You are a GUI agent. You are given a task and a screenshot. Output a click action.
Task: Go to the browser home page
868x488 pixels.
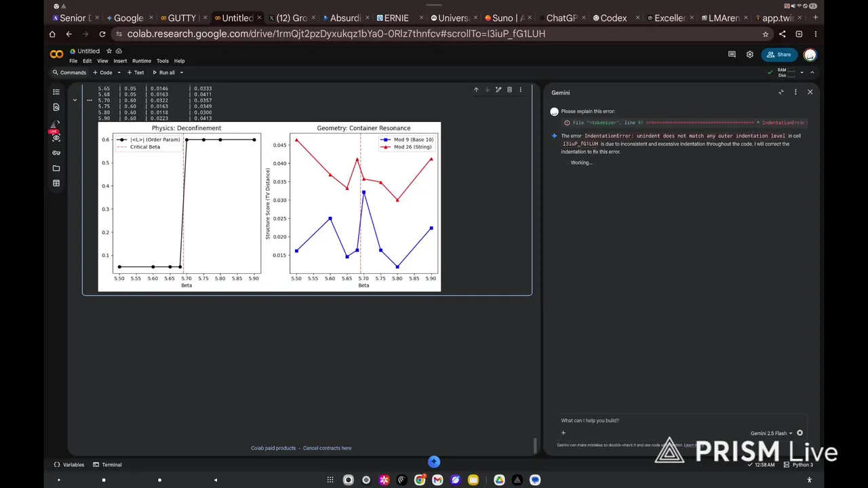click(x=52, y=34)
